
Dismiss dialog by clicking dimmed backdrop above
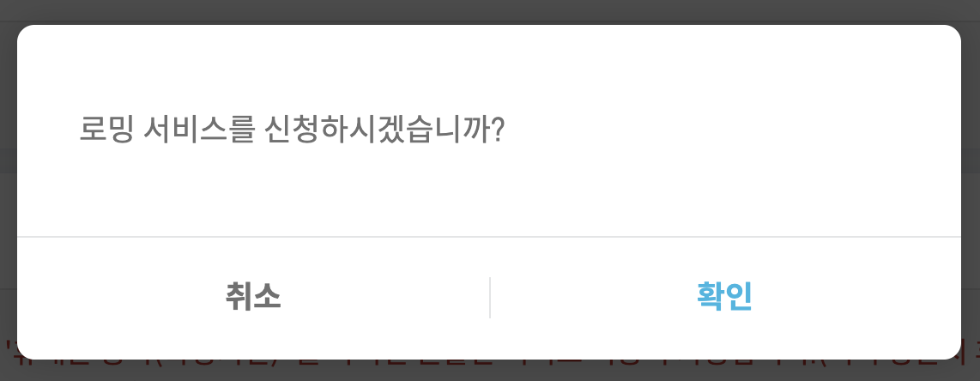pos(490,11)
